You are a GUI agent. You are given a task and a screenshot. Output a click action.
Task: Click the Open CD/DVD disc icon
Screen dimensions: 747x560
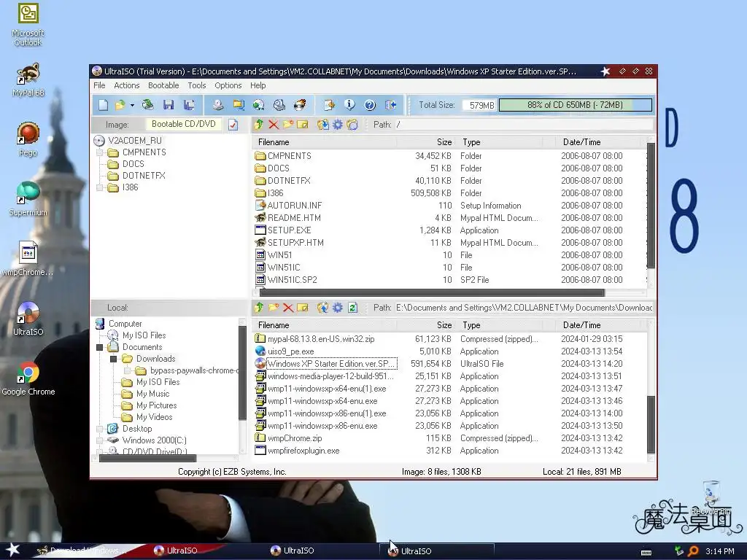[147, 105]
